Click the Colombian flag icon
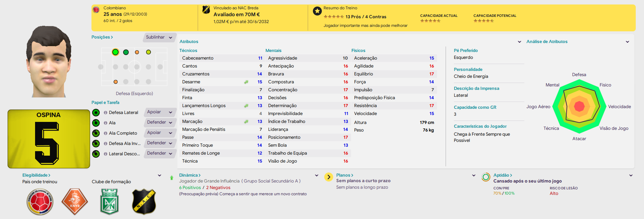Screen dimensions: 644x219 pos(96,10)
